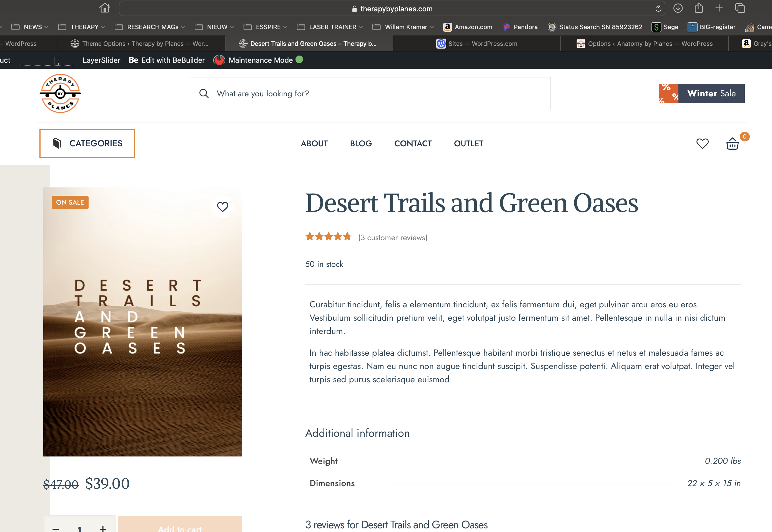Image resolution: width=772 pixels, height=532 pixels.
Task: Click the browser home icon
Action: click(105, 8)
